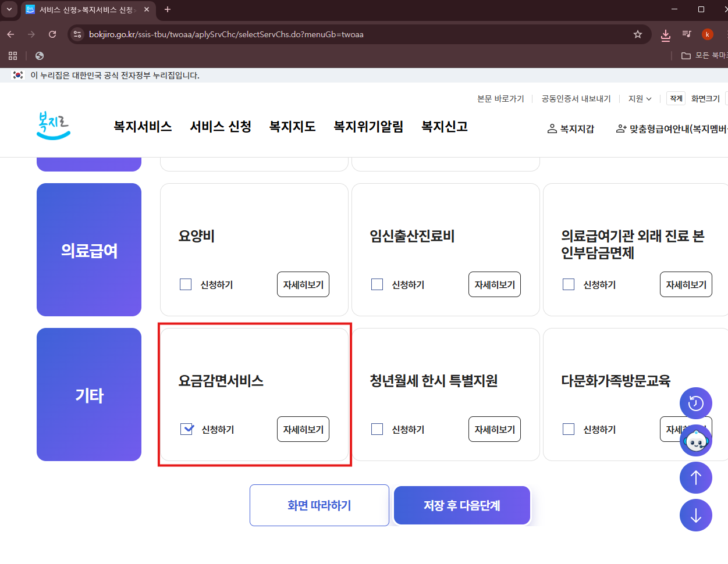Click the scroll-to-top arrow icon

[695, 477]
